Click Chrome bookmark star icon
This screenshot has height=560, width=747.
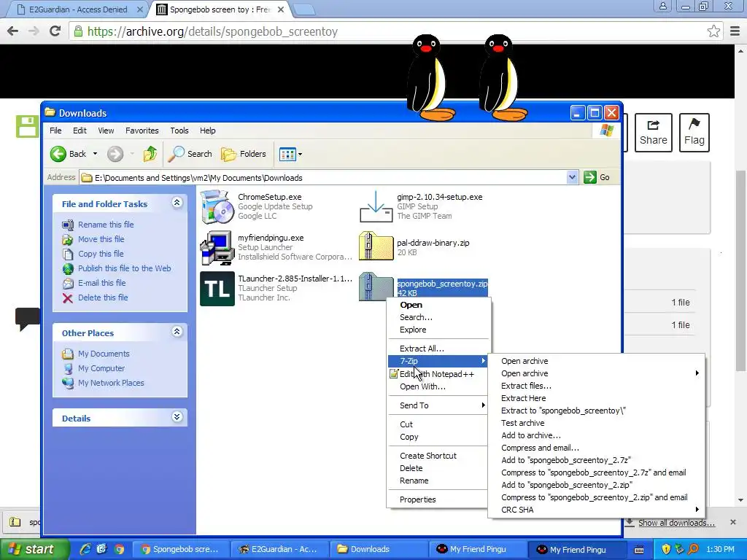pyautogui.click(x=713, y=31)
